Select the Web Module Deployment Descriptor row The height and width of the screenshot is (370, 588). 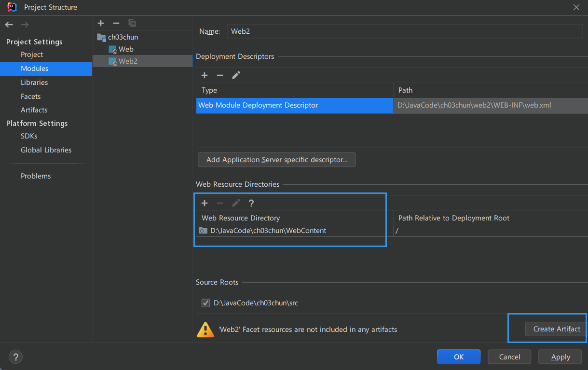295,105
